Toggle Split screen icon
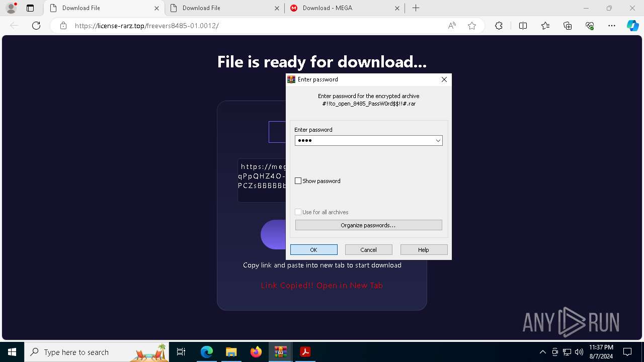Screen dimensions: 644x362 [523, 26]
